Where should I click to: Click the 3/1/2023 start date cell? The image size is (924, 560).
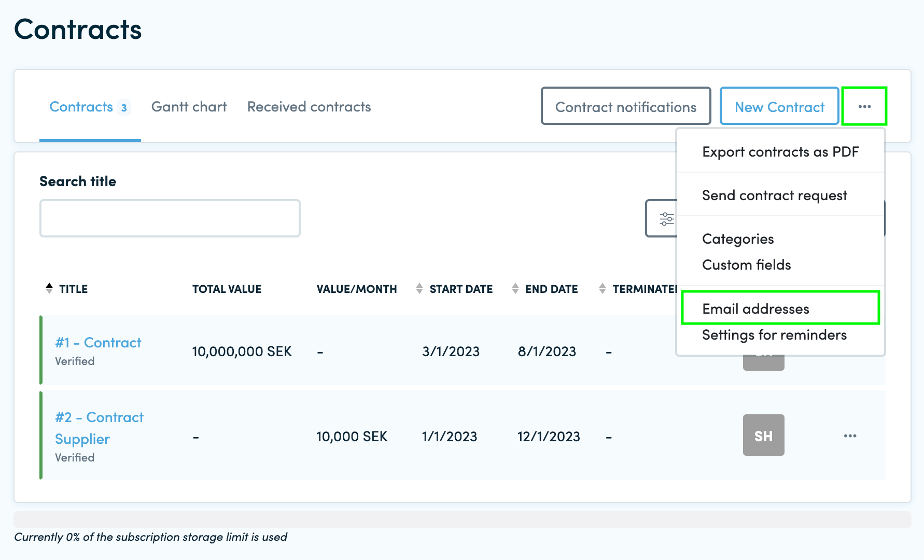click(x=451, y=352)
